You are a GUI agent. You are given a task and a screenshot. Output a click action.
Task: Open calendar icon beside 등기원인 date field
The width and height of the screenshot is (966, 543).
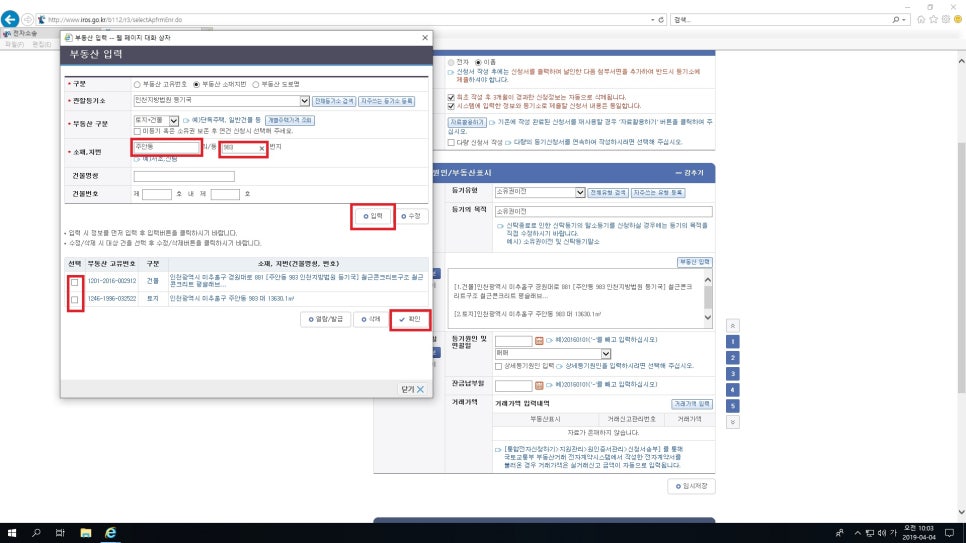539,341
